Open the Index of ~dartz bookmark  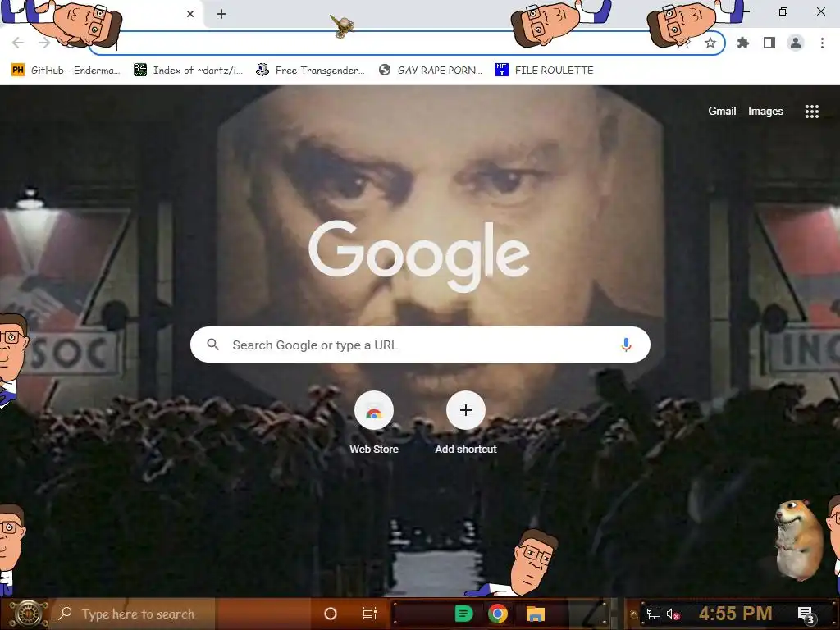coord(188,71)
